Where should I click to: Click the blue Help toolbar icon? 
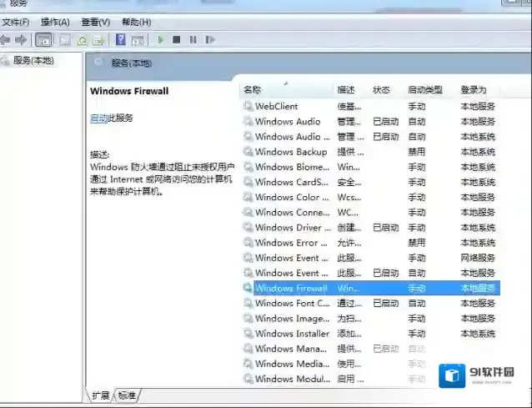pos(121,39)
